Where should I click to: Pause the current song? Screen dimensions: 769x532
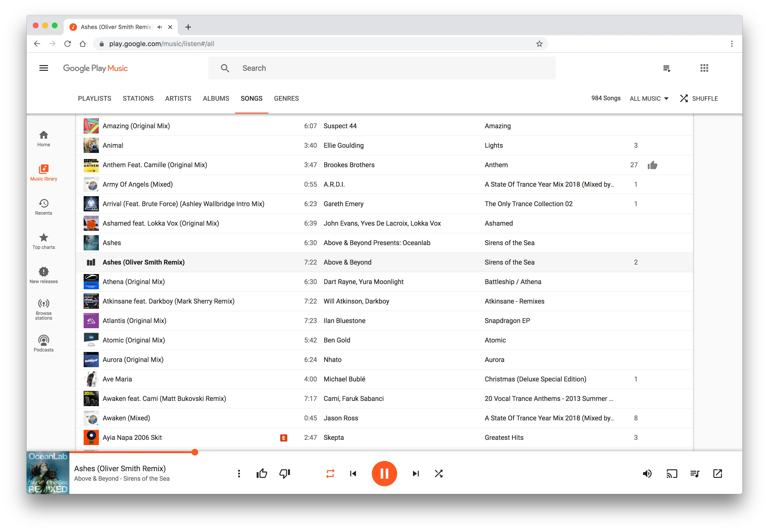(384, 473)
